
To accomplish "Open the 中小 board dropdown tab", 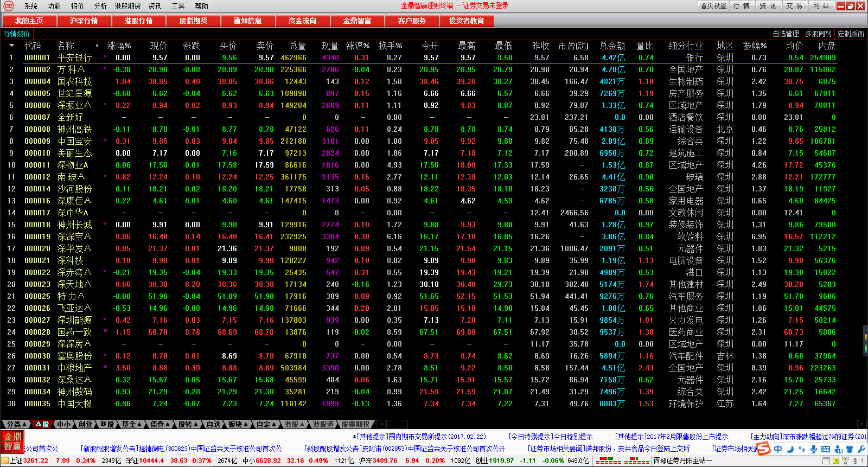I will pos(65,424).
